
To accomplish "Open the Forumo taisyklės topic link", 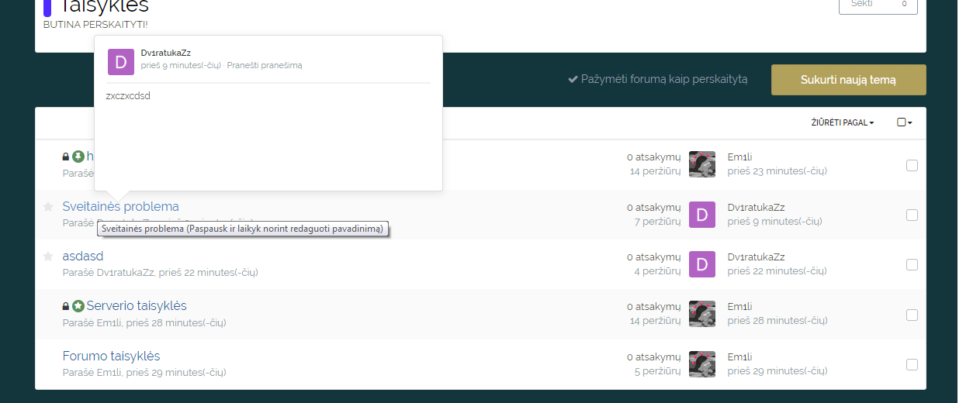I will (x=111, y=356).
